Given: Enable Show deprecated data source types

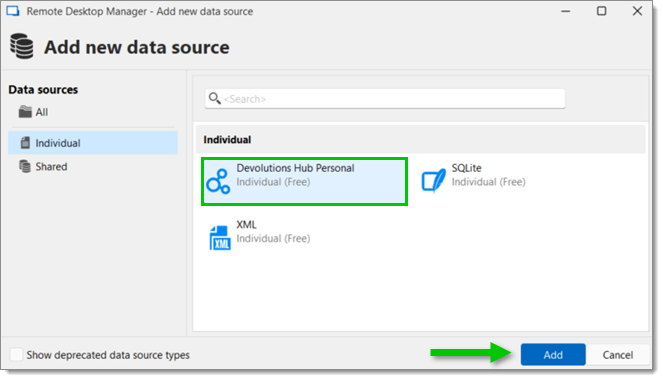Looking at the screenshot, I should pos(16,355).
